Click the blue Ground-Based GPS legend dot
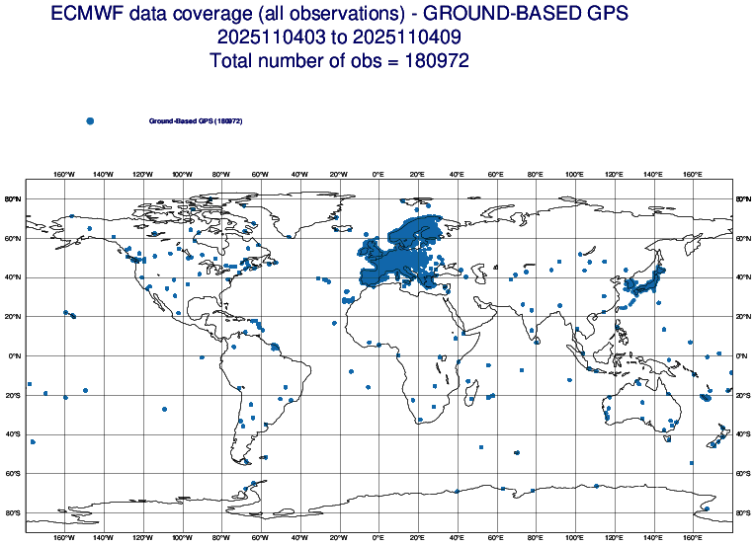 (90, 120)
